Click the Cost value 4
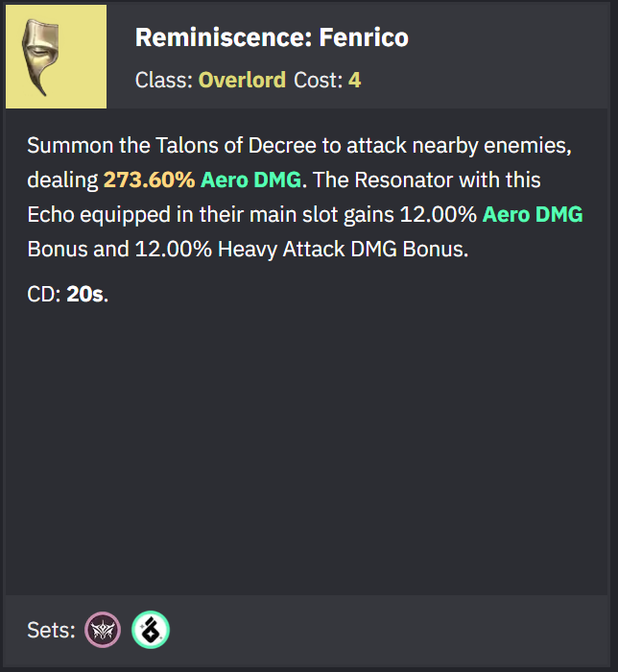The height and width of the screenshot is (672, 618). (x=354, y=80)
